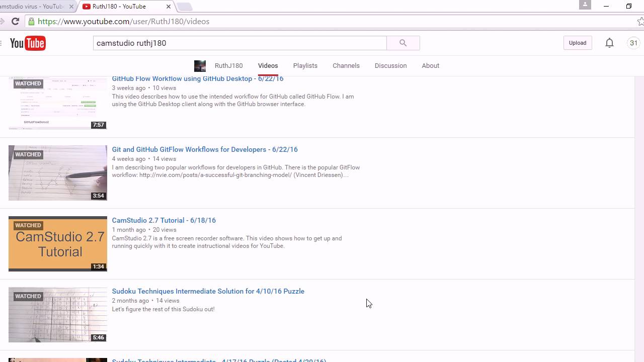Click the '3 weeks ago • 10 views' text

144,88
